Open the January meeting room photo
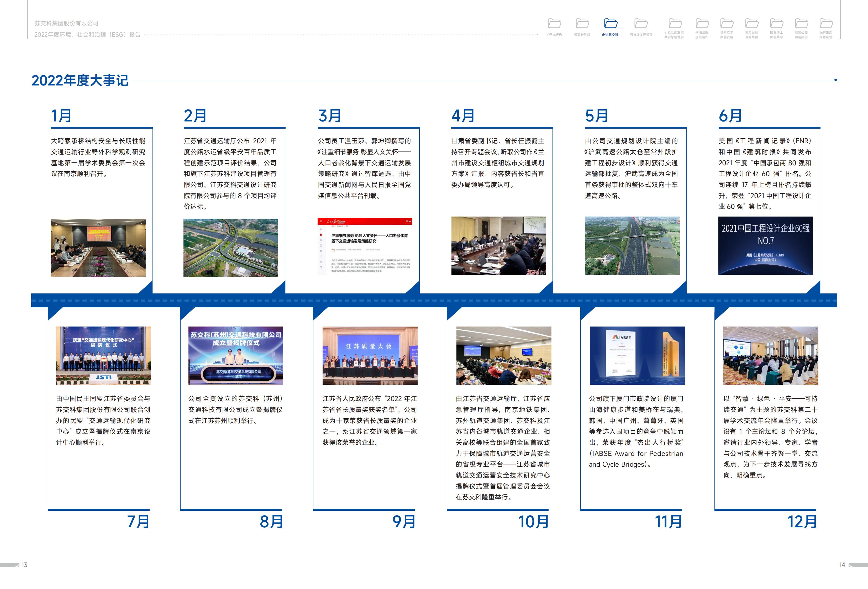Screen dimensions: 868x589 [x=98, y=248]
